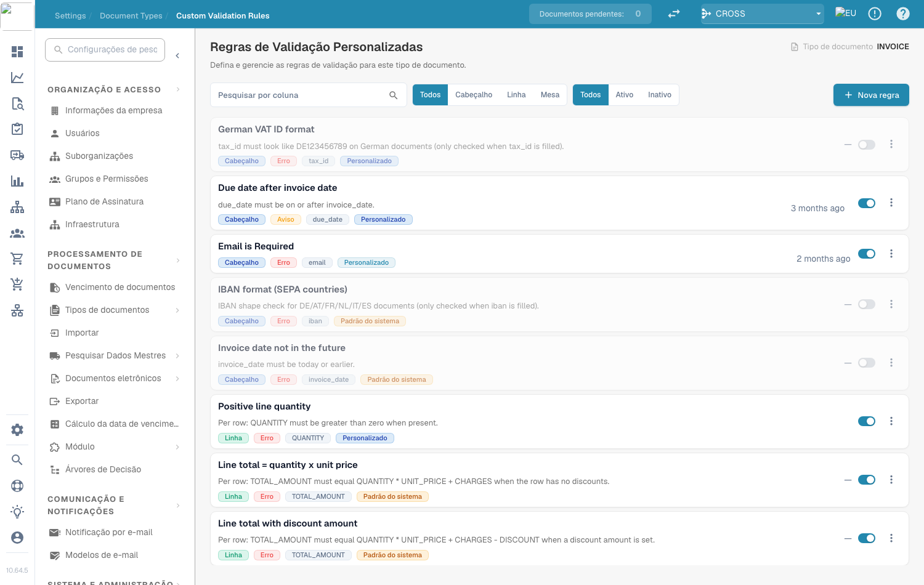Open the CROSS organization dropdown

pos(763,14)
